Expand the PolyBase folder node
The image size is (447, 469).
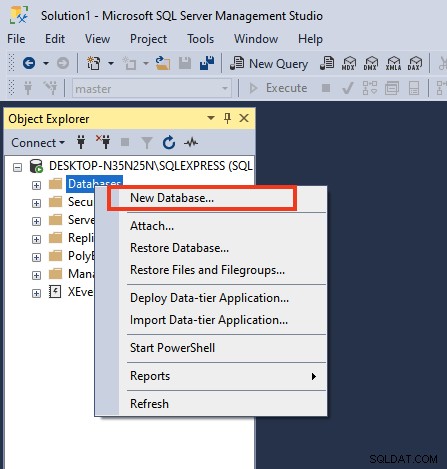(36, 257)
